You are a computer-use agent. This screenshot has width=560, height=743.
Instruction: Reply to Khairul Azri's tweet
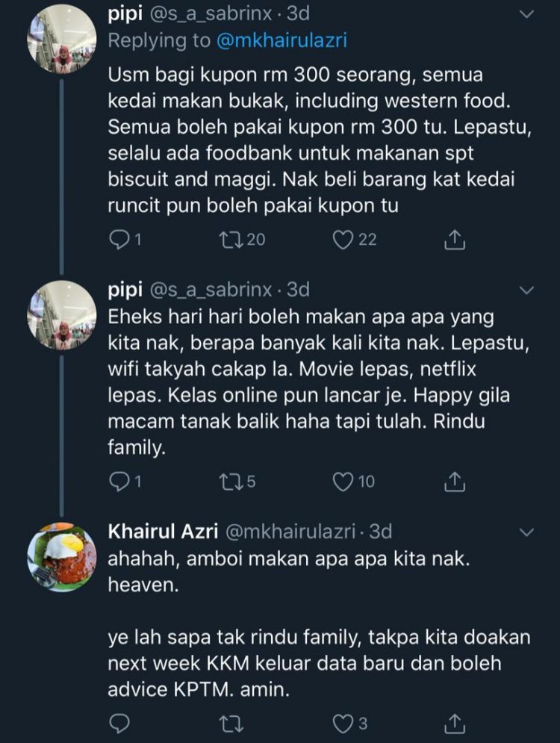tap(118, 721)
